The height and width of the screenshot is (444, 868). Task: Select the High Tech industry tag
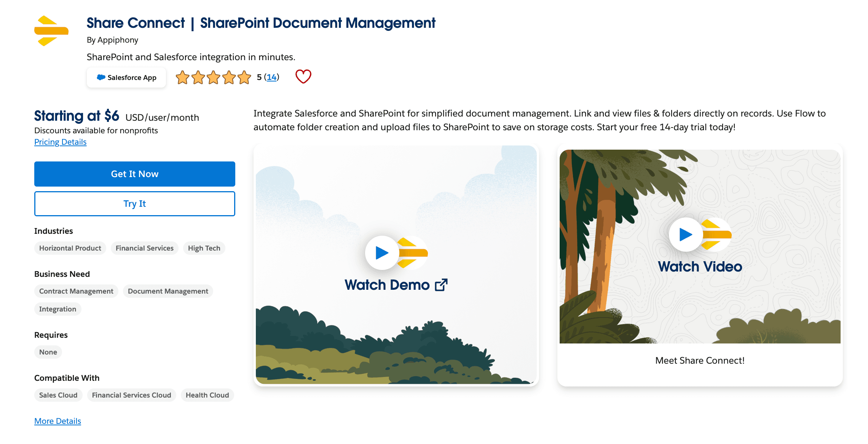click(204, 248)
